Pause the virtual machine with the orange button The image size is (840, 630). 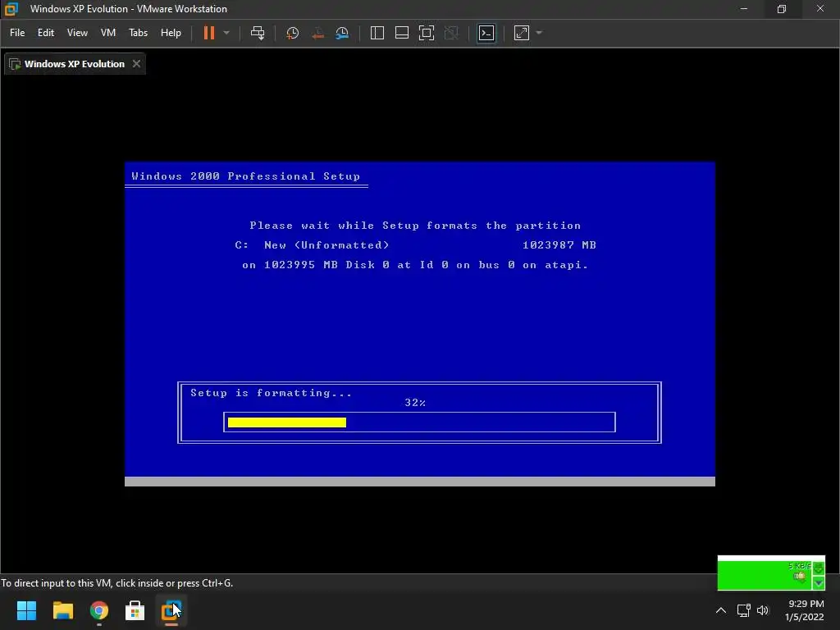click(x=209, y=33)
